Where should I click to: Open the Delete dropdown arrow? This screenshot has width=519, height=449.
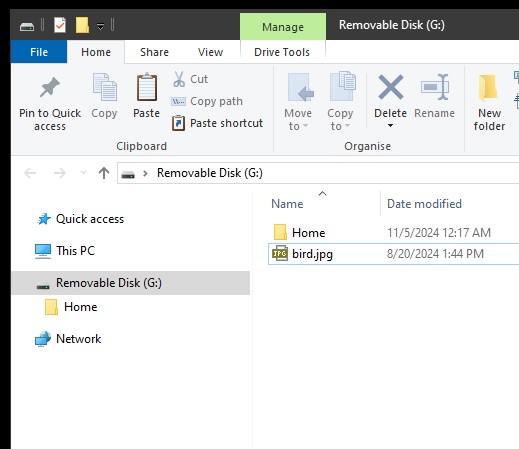[x=390, y=126]
